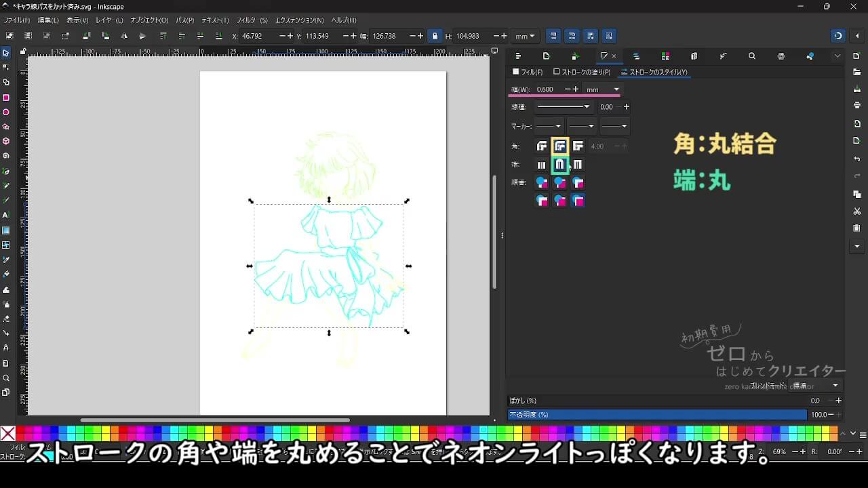Click the undo icon in right toolbar
This screenshot has width=868, height=488.
pyautogui.click(x=857, y=159)
